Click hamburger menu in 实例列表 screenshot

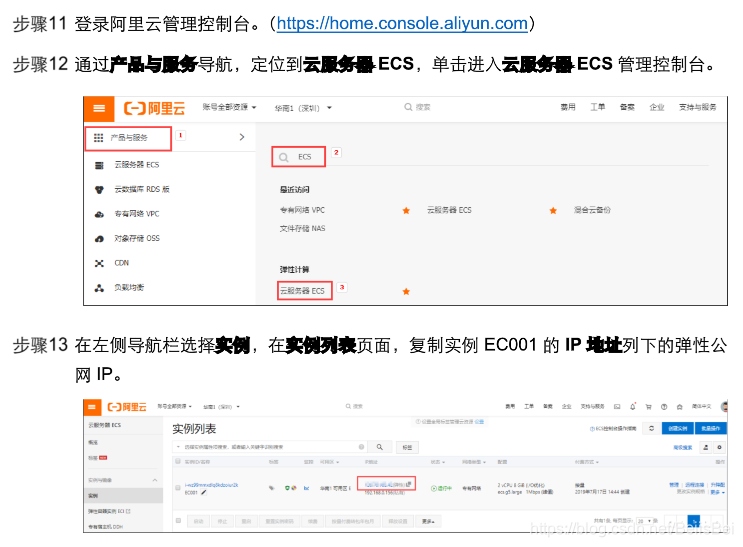point(92,407)
